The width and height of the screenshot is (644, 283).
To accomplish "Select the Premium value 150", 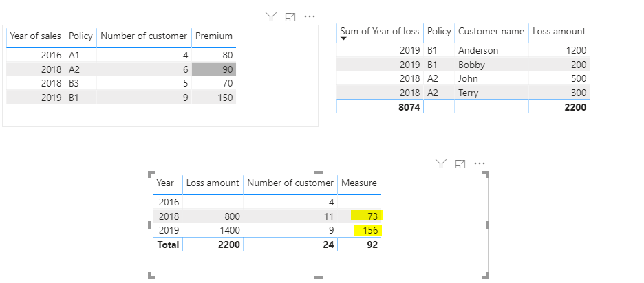I will tap(213, 98).
